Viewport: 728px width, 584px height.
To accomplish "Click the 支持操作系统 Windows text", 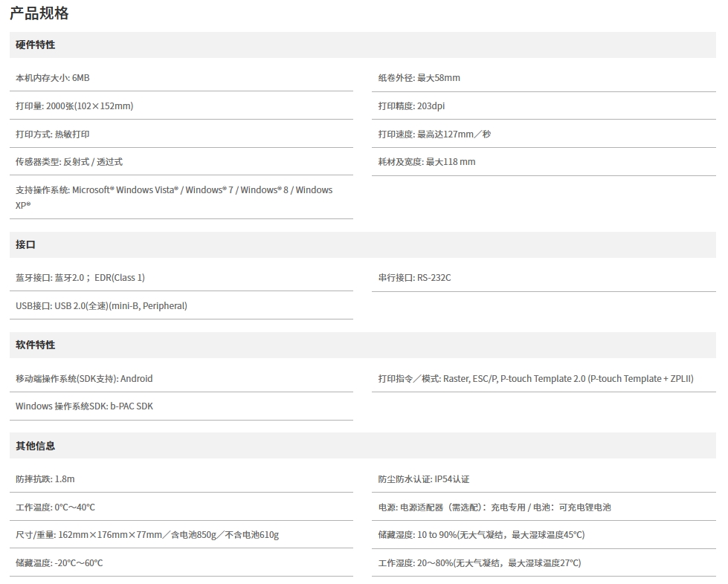I will [x=174, y=190].
